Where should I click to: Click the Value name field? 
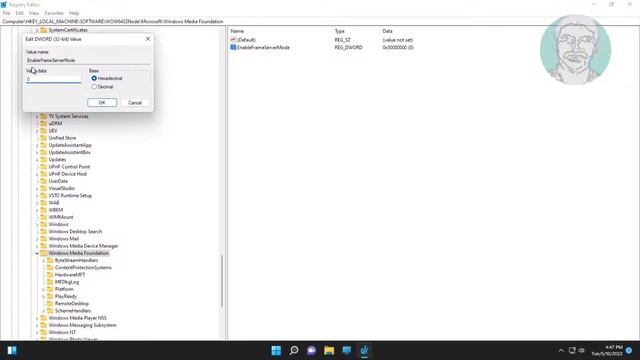[x=88, y=60]
